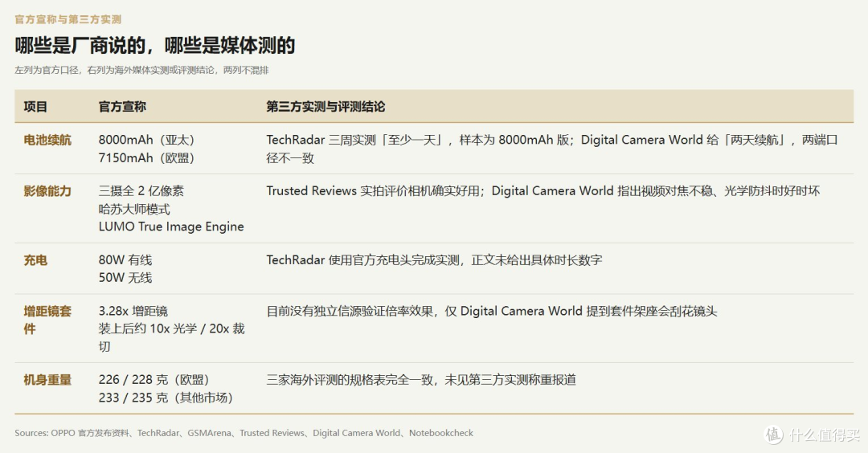
Task: Click the charging cell 'TechRadar 使用官方充电头完成实测'
Action: [x=434, y=260]
